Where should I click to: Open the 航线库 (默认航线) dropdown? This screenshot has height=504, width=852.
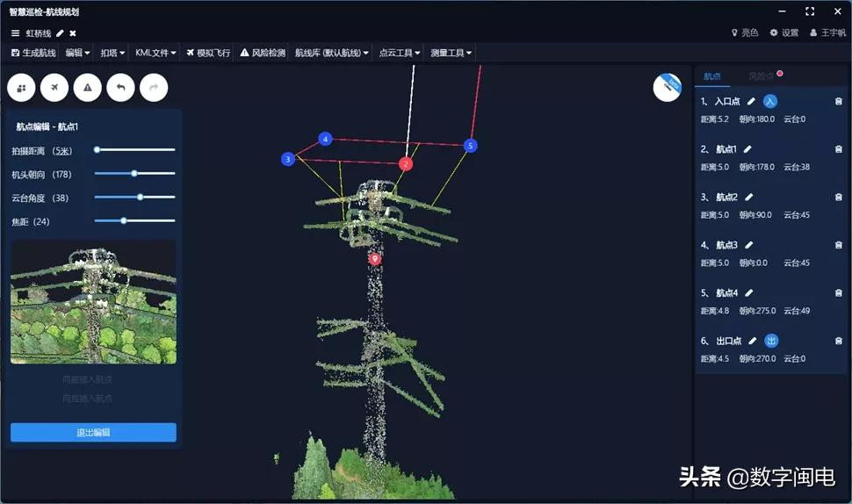click(331, 53)
